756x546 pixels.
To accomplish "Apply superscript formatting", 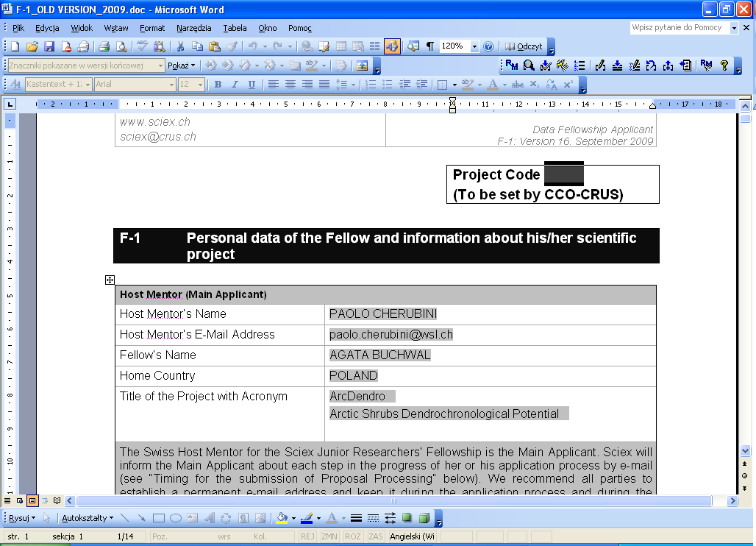I will pos(568,85).
